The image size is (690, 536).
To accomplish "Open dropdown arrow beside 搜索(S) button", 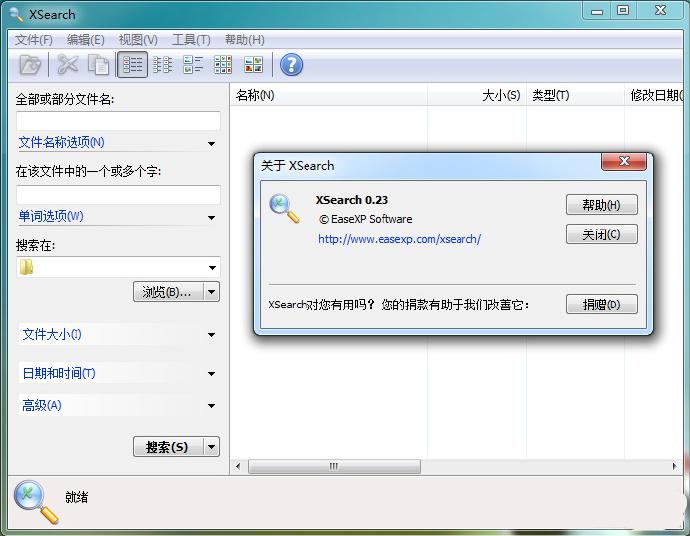I will 212,447.
